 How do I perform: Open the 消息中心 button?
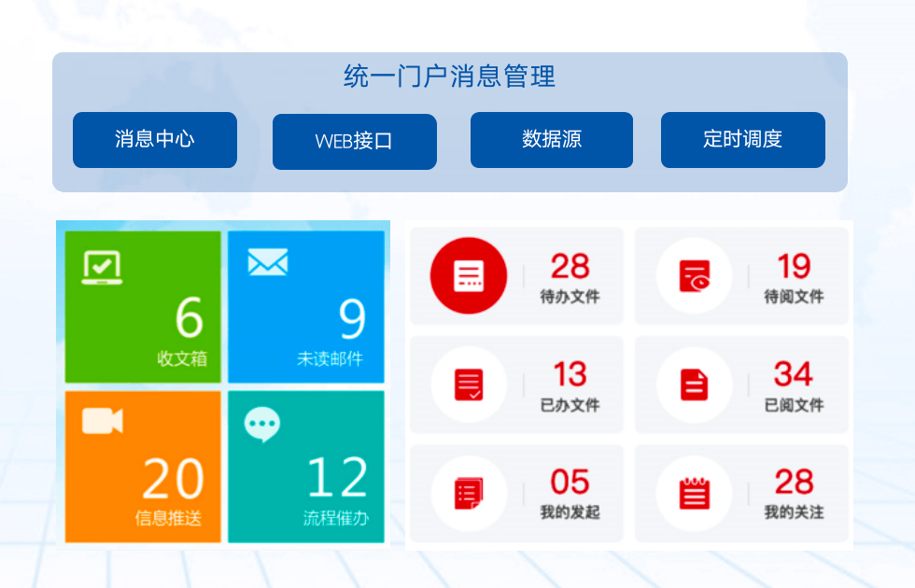coord(155,140)
